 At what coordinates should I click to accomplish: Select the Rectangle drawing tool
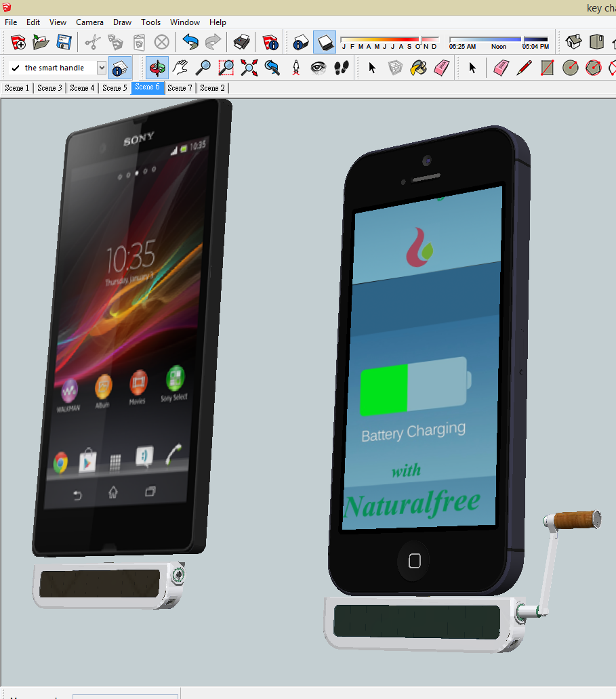point(548,68)
